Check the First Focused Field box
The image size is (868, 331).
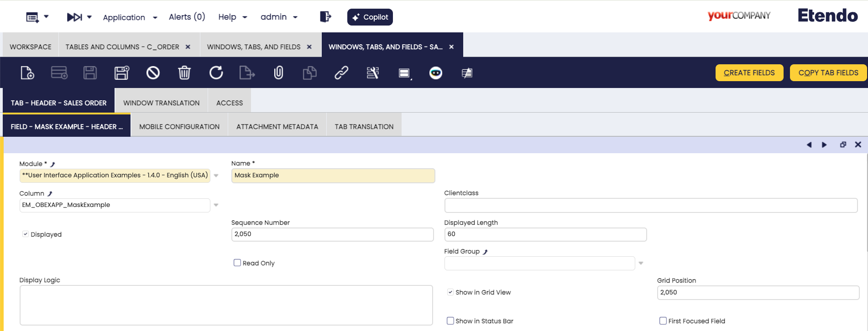point(663,321)
